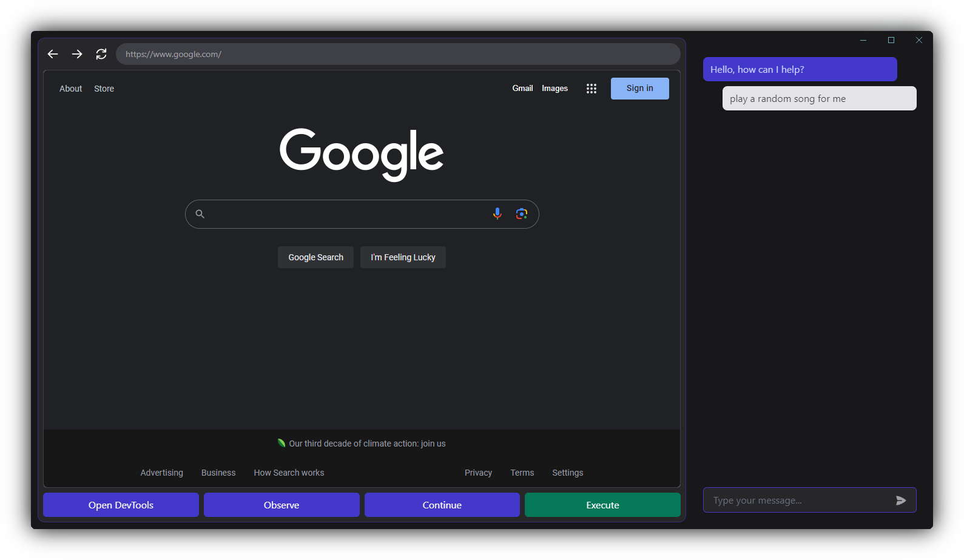Click the green Execute button
The height and width of the screenshot is (560, 964).
click(x=602, y=505)
